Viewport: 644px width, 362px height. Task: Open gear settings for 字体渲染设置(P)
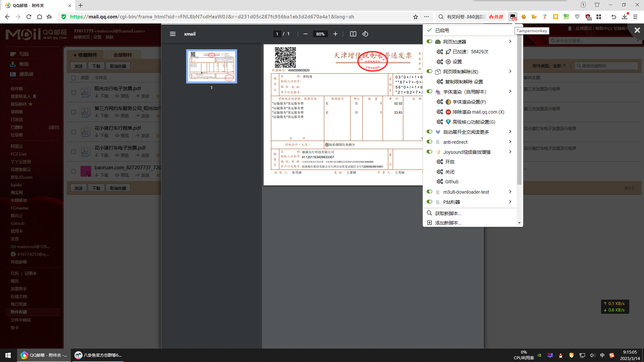(440, 102)
